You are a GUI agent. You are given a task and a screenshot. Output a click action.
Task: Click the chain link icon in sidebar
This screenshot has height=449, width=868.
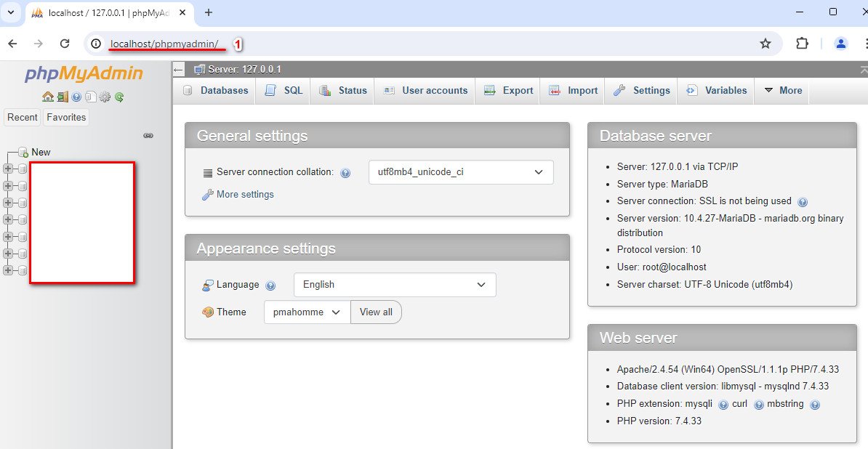(x=148, y=135)
